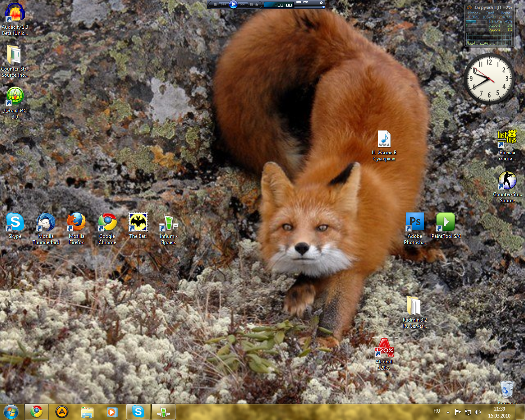Click Stop in the media player toolbar
The image size is (525, 420).
(x=215, y=5)
